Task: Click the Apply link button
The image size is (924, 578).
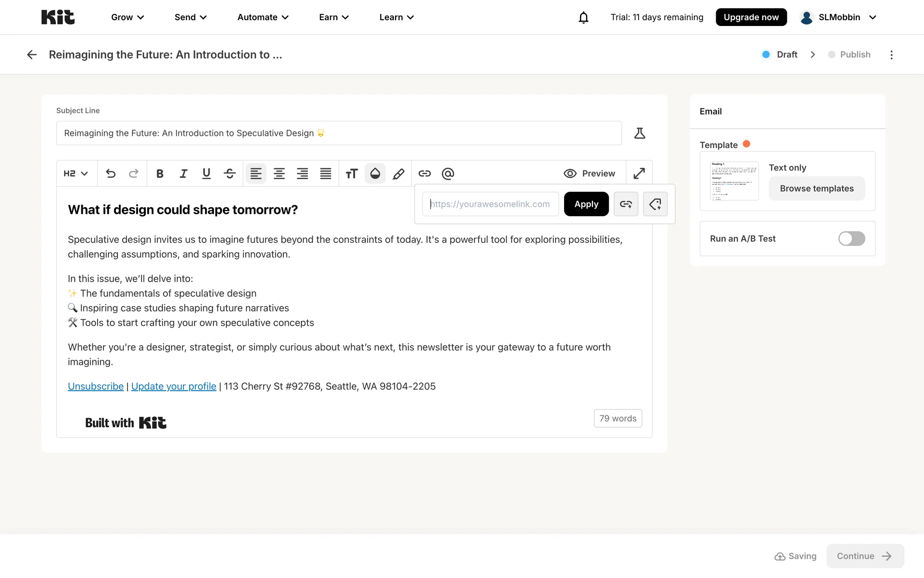Action: (586, 204)
